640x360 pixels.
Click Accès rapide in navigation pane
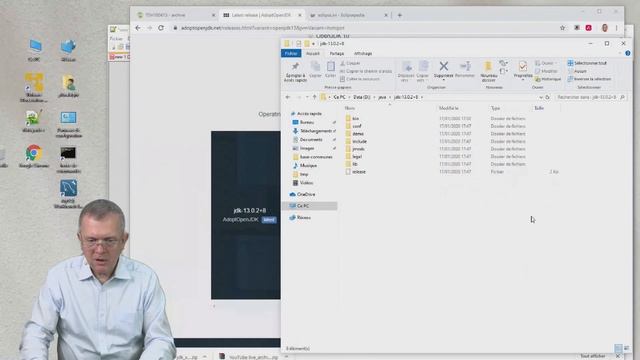[x=309, y=113]
